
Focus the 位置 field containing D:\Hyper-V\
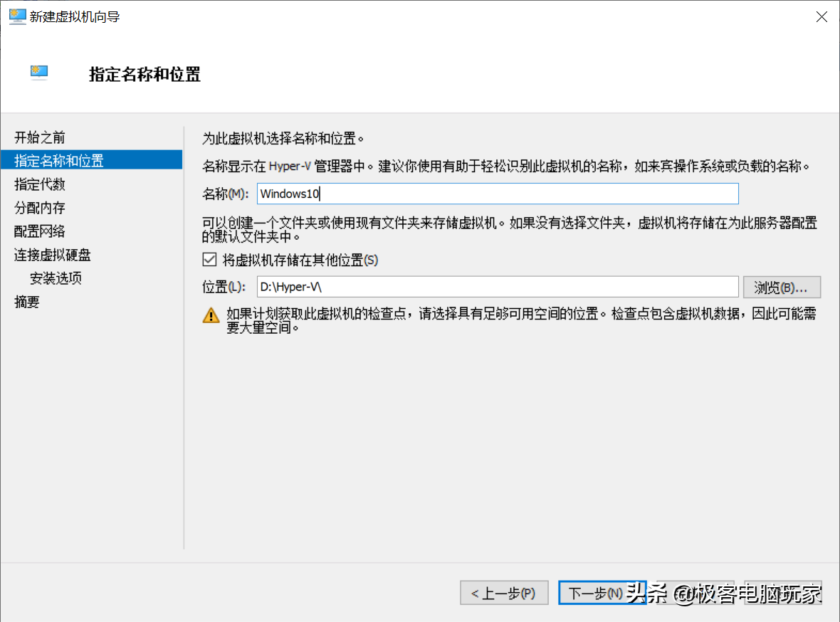[498, 287]
